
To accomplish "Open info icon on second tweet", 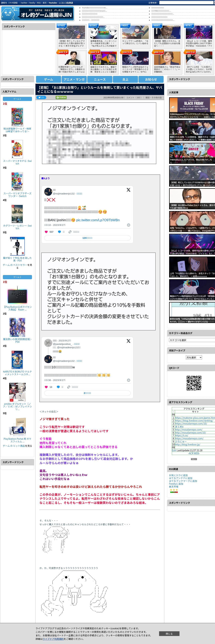I will pyautogui.click(x=128, y=380).
